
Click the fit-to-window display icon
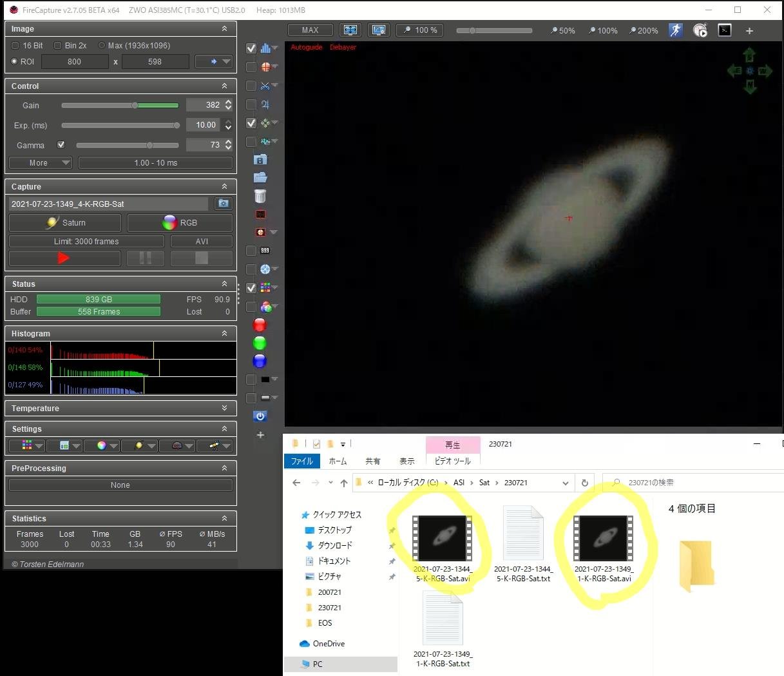(350, 30)
